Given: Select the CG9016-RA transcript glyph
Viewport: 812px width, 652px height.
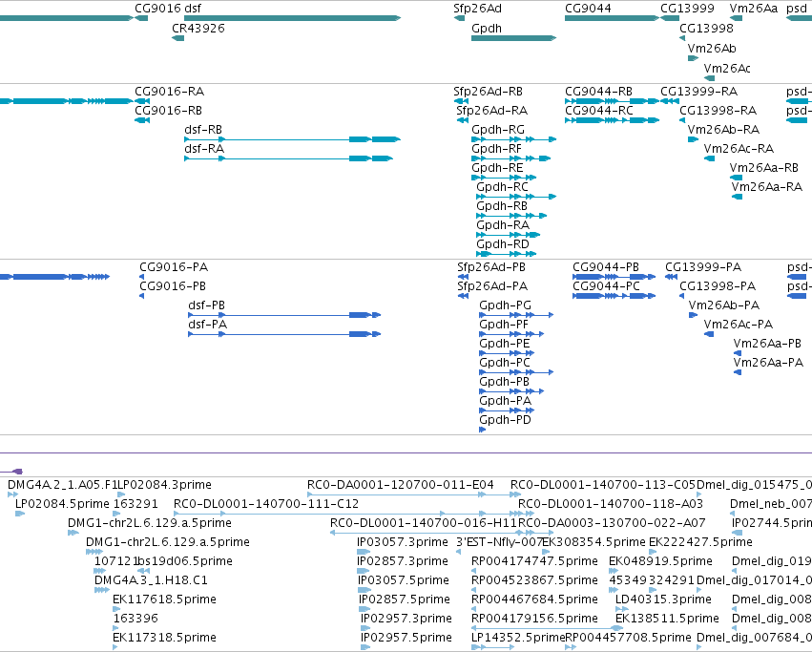Looking at the screenshot, I should click(x=142, y=101).
